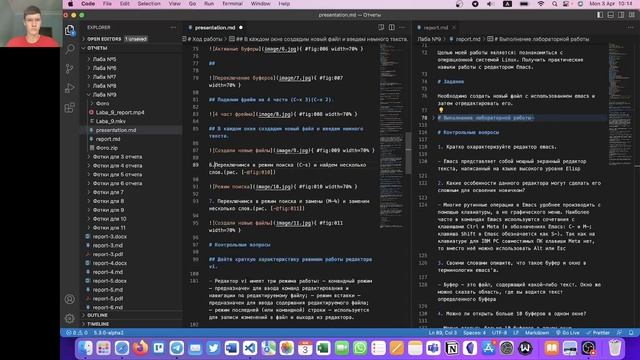This screenshot has width=640, height=360.
Task: Open right editor group more actions
Action: coord(631,27)
